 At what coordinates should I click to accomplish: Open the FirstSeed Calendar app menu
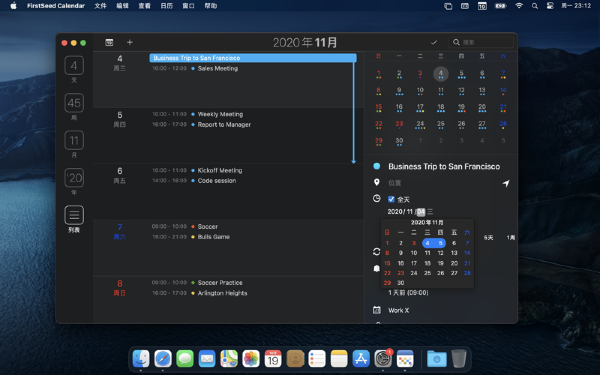pos(56,6)
